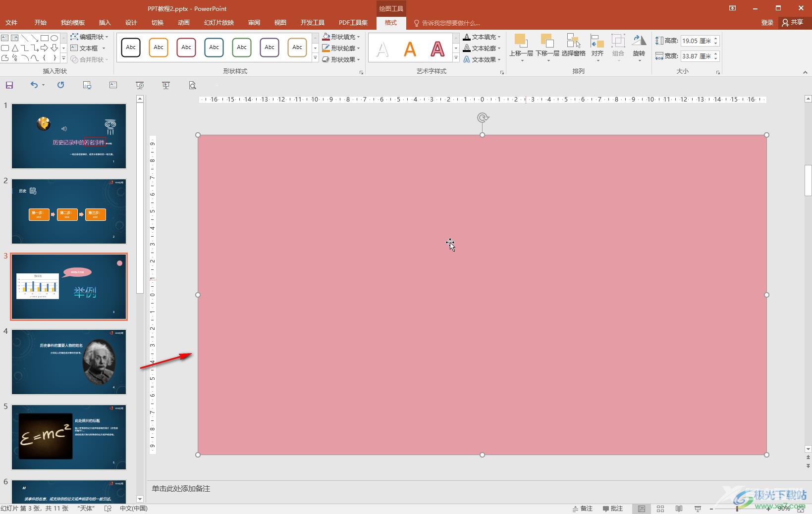Click the zoom out minus button
The width and height of the screenshot is (812, 514).
point(711,509)
